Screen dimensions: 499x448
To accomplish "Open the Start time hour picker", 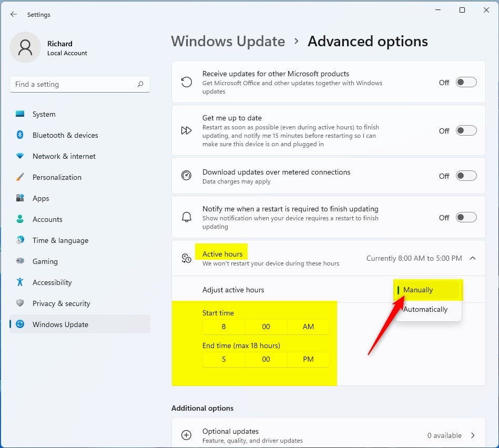I will (223, 327).
